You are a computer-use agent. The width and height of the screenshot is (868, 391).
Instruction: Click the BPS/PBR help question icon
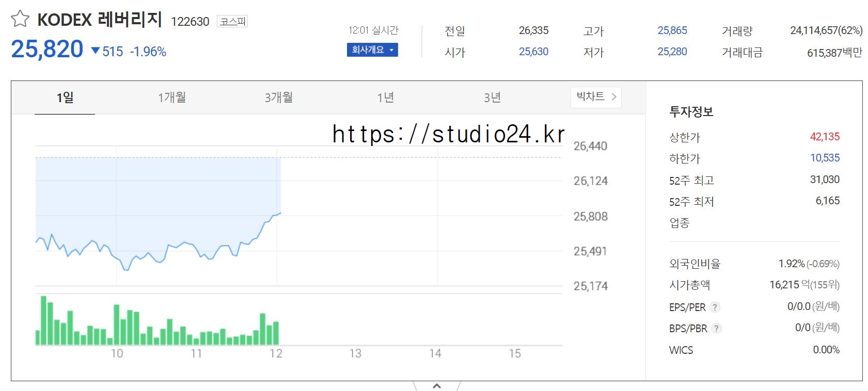pos(716,329)
